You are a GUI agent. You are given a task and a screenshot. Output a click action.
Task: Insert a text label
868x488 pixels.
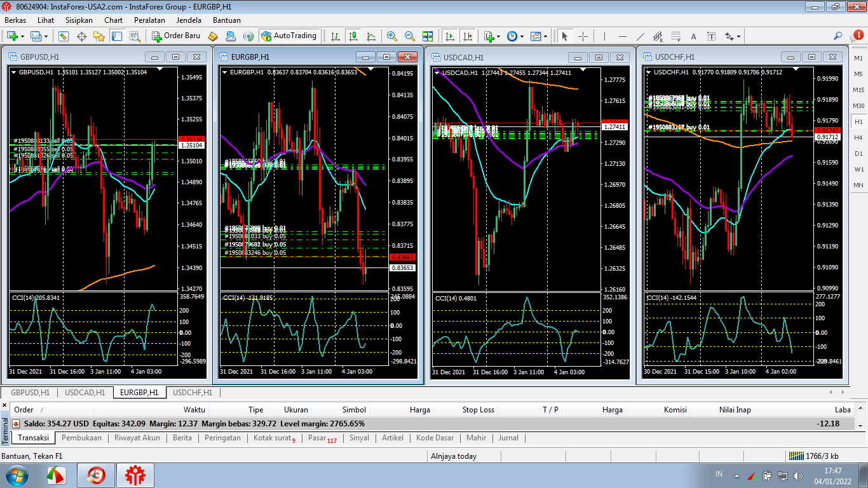711,36
